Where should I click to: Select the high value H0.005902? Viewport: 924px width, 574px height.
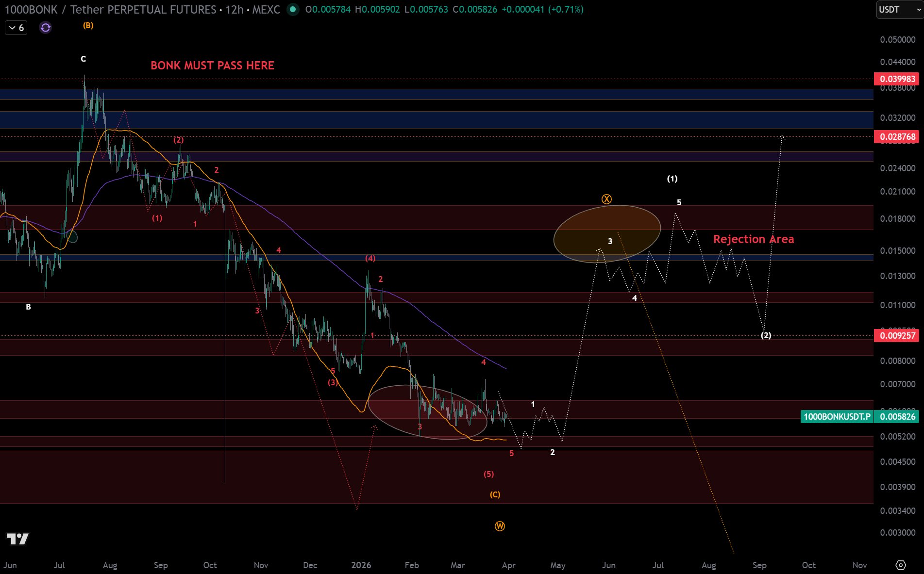377,9
